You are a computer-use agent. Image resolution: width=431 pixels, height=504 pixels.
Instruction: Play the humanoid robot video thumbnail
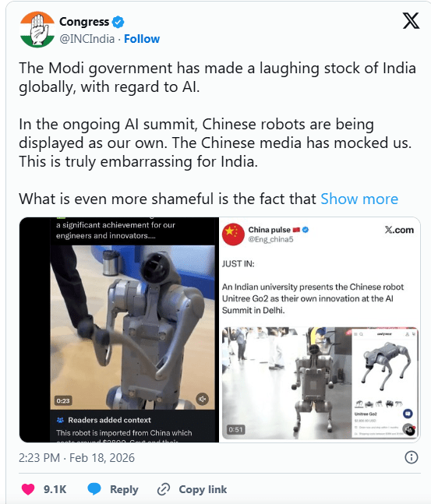coord(132,327)
